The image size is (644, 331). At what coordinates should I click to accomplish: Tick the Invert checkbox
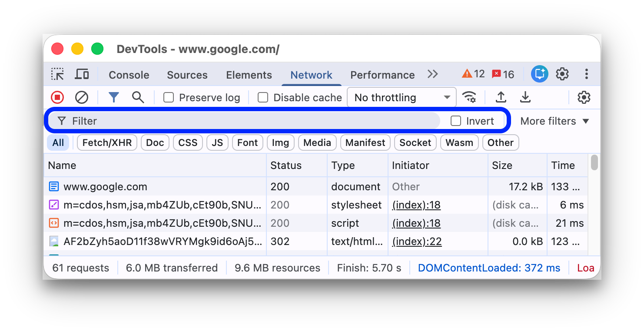(456, 121)
